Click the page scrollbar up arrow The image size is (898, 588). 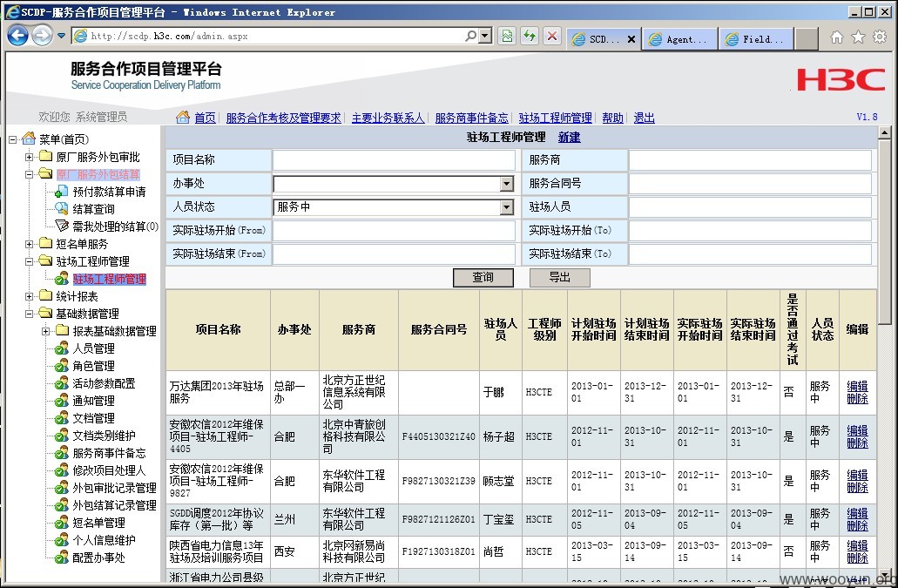884,133
